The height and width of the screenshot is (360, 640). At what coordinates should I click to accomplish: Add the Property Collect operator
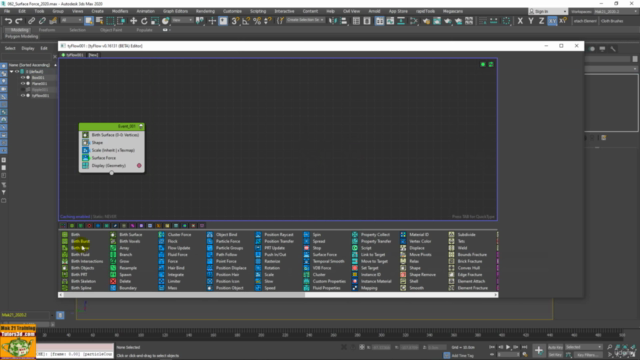(x=371, y=235)
